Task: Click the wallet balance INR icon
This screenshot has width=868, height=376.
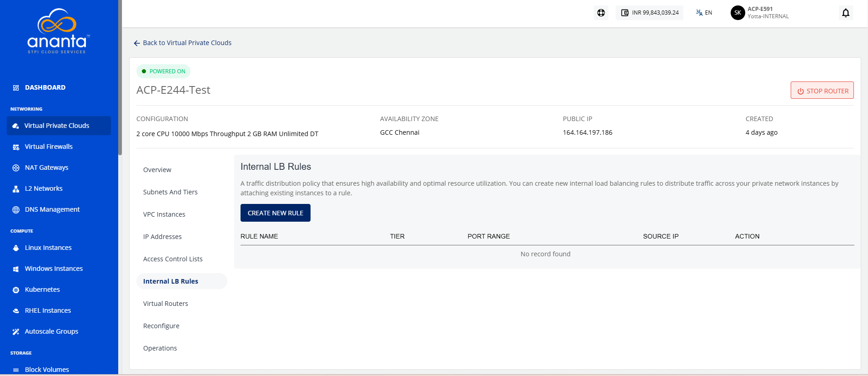Action: coord(625,13)
